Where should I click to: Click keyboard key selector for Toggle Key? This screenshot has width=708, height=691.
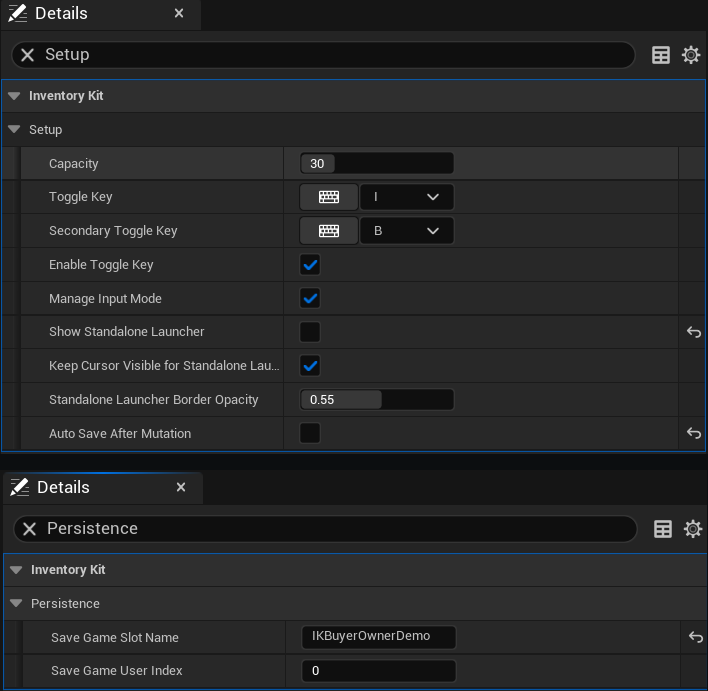coord(329,197)
